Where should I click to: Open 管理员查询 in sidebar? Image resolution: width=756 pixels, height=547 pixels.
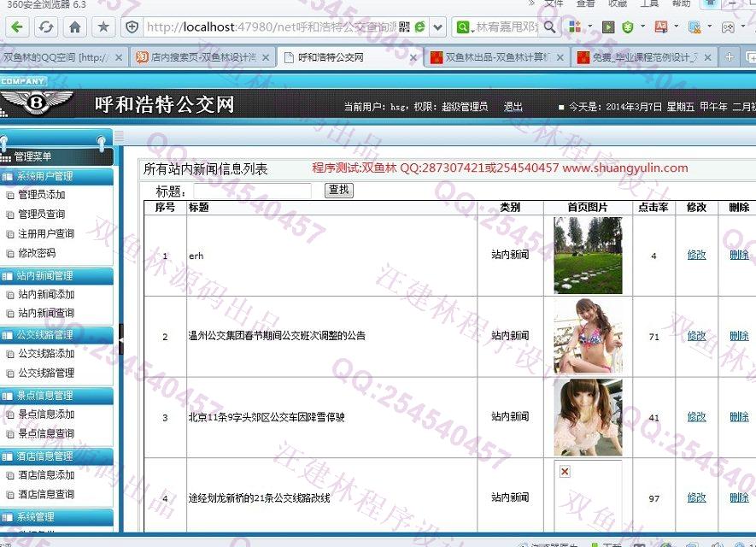42,215
